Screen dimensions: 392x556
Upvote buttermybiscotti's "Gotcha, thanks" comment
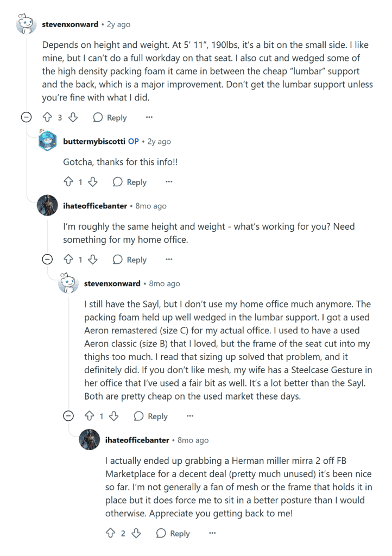pyautogui.click(x=68, y=182)
